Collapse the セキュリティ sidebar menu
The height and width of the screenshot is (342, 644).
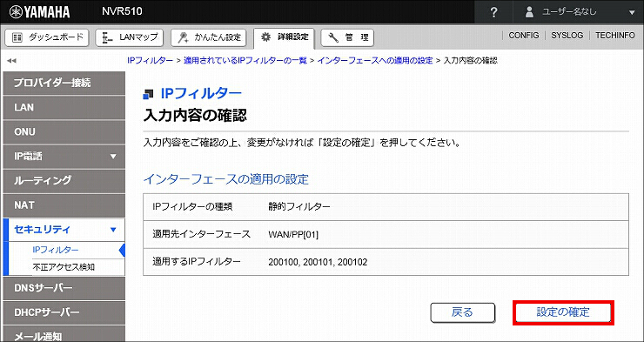pyautogui.click(x=64, y=230)
